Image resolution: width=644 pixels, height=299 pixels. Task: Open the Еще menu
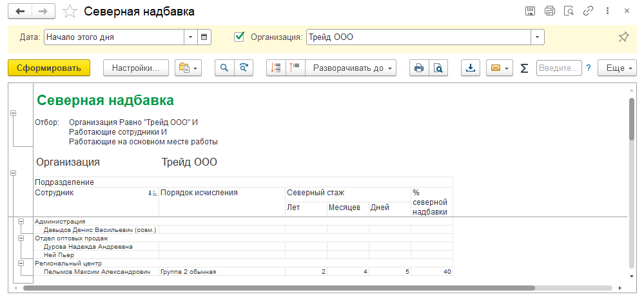pos(617,68)
